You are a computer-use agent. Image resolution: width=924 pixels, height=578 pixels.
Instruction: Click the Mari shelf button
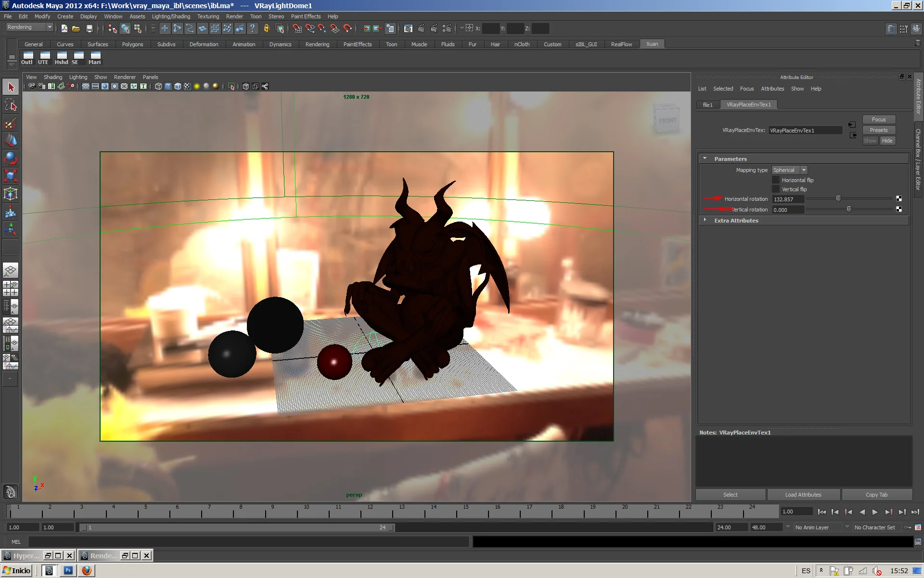click(x=95, y=58)
